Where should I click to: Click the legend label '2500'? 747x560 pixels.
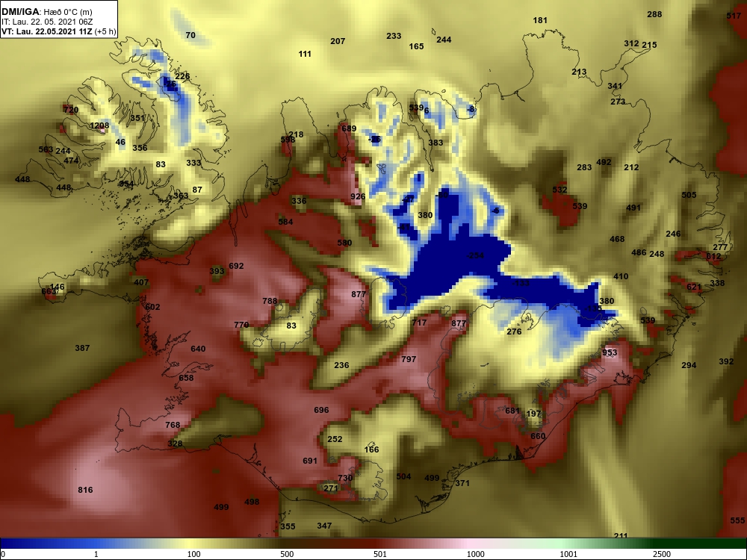tap(661, 554)
